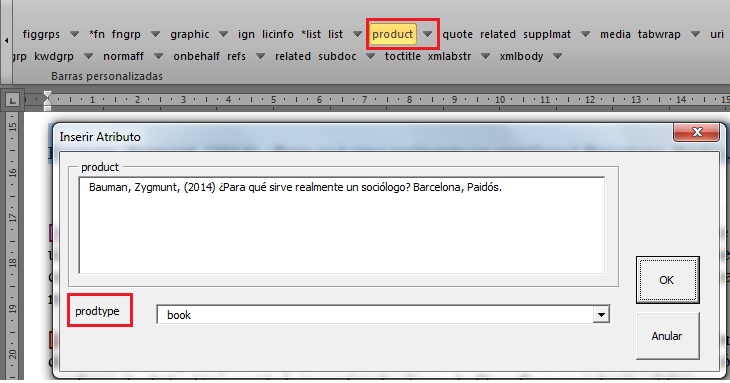The height and width of the screenshot is (383, 730).
Task: Select the onbehalf toolbar button
Action: click(196, 56)
